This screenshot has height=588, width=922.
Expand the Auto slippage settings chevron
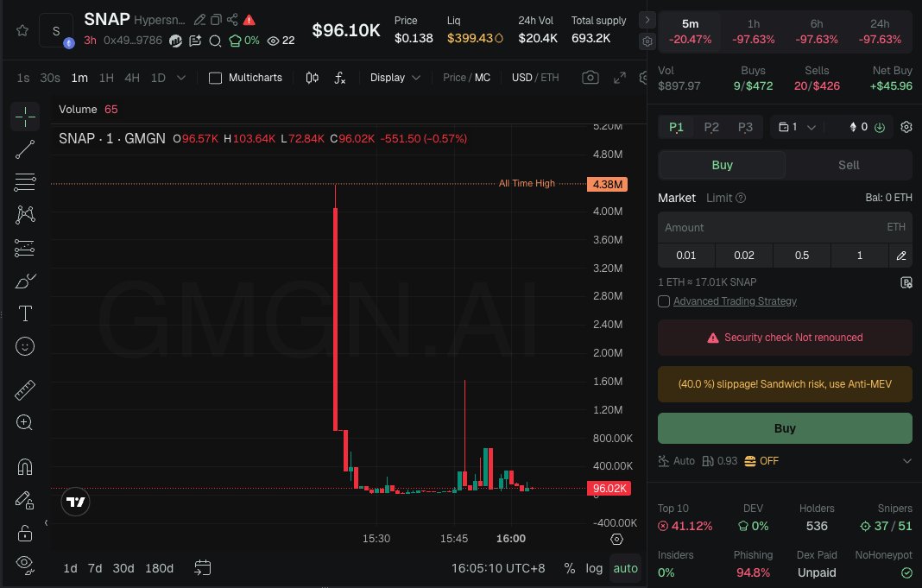click(906, 461)
